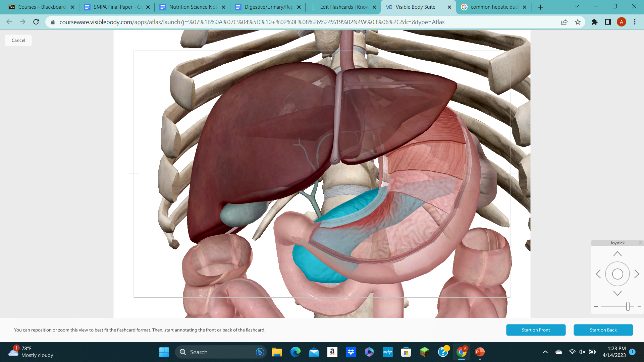This screenshot has height=362, width=644.
Task: Open the browser share icon
Action: tap(564, 22)
